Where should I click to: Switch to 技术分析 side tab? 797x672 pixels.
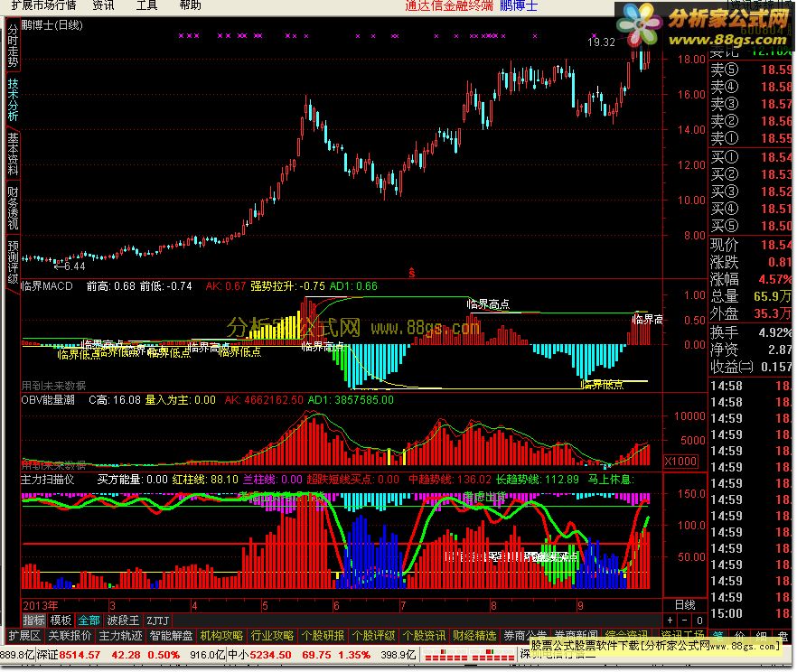[13, 99]
